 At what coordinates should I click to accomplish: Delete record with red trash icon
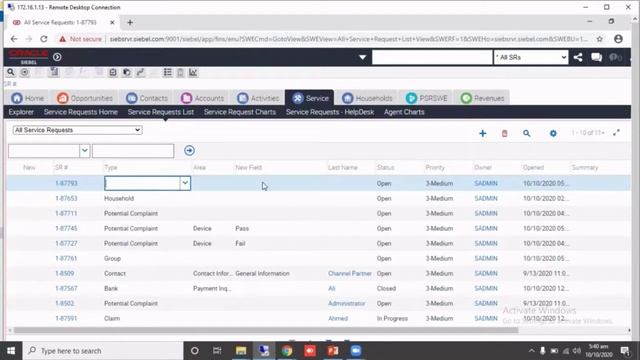[x=504, y=133]
